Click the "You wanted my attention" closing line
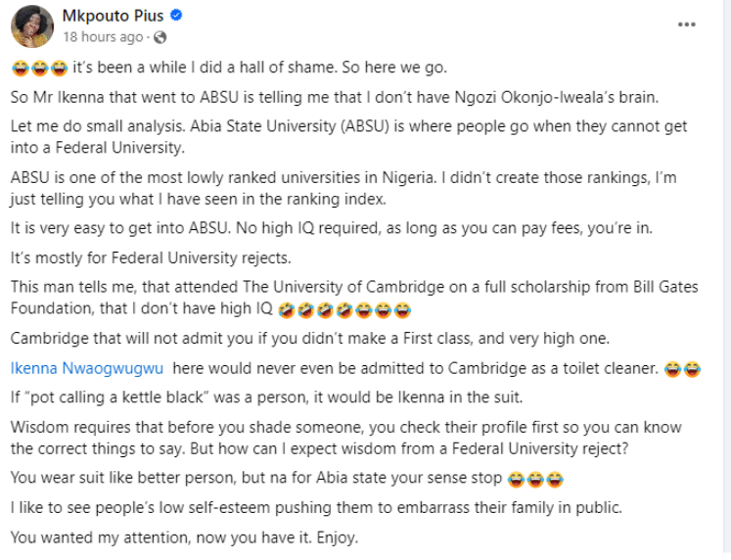 tap(182, 536)
